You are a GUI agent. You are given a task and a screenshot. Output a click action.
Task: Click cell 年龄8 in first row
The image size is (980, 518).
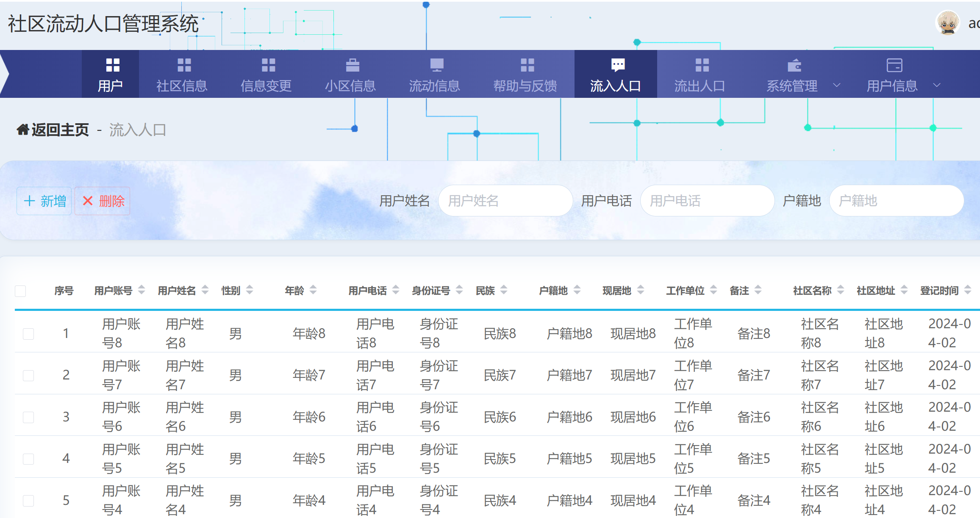coord(309,334)
